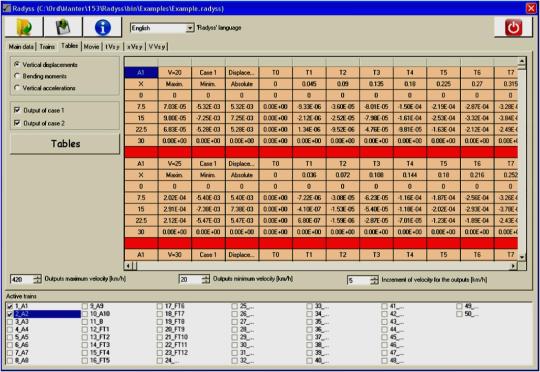Check empty train slot 50
Viewport: 540px width, 372px height.
[x=459, y=314]
